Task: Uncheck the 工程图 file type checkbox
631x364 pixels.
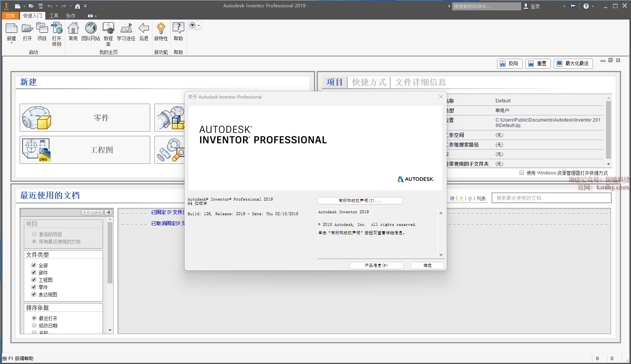Action: pos(34,280)
